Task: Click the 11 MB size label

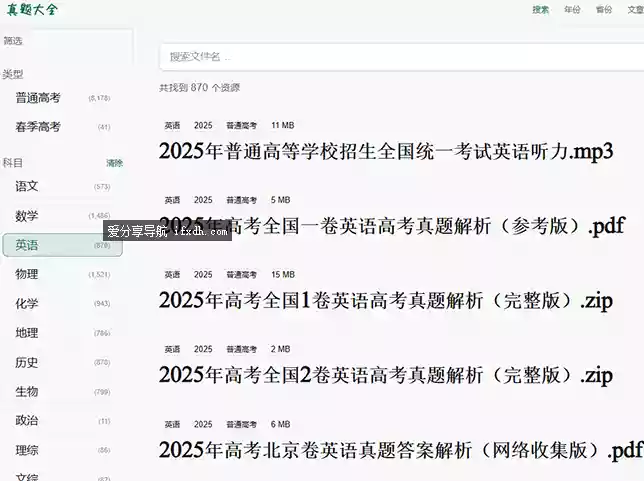Action: 283,125
